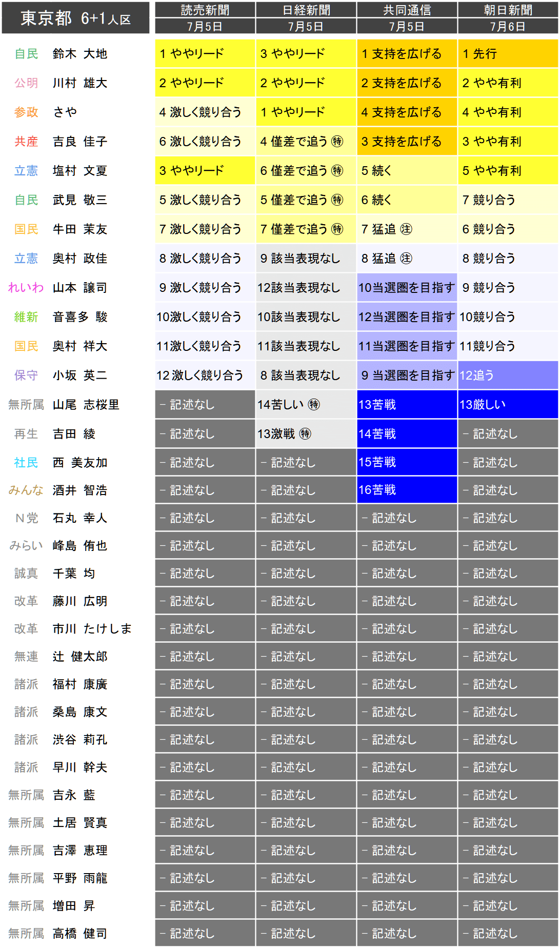The width and height of the screenshot is (560, 948).
Task: Click the れいわ party label
Action: click(x=26, y=288)
